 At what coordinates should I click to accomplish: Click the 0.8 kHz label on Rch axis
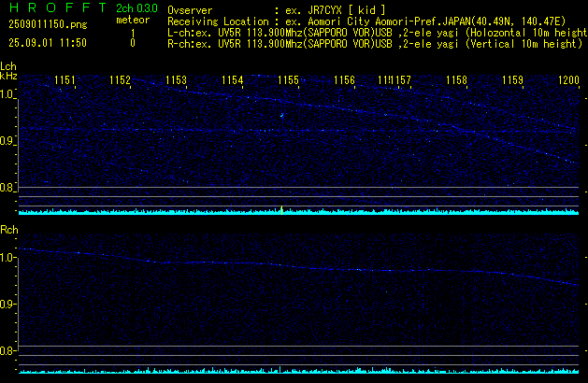pyautogui.click(x=7, y=351)
